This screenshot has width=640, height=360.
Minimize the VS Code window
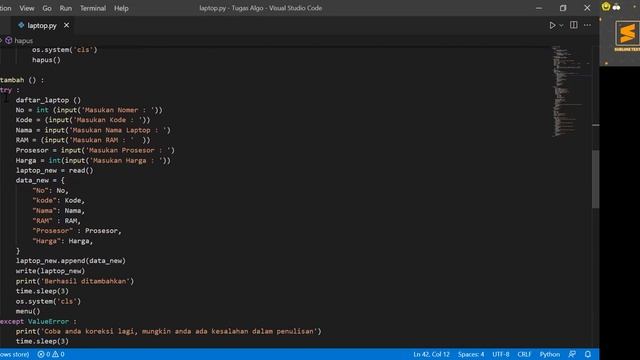[539, 8]
